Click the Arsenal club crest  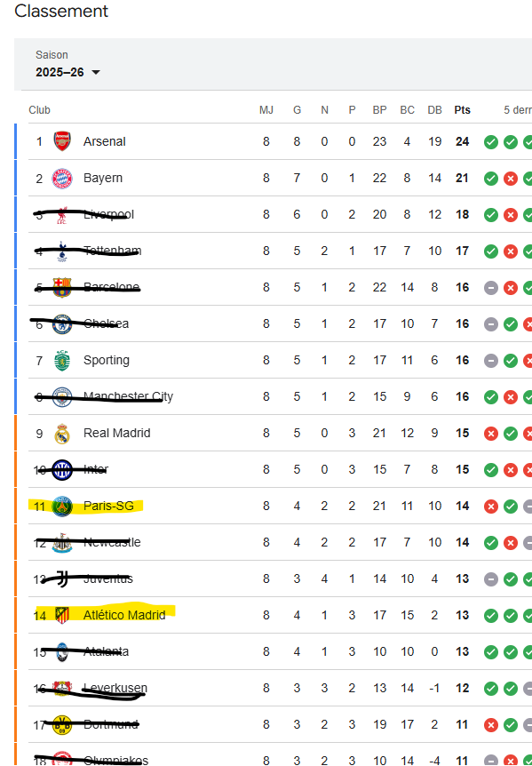62,141
